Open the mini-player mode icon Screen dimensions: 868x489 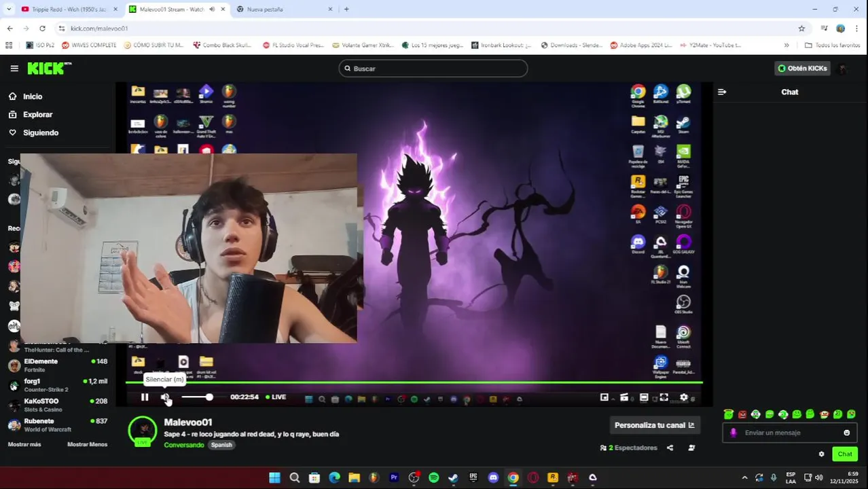604,397
